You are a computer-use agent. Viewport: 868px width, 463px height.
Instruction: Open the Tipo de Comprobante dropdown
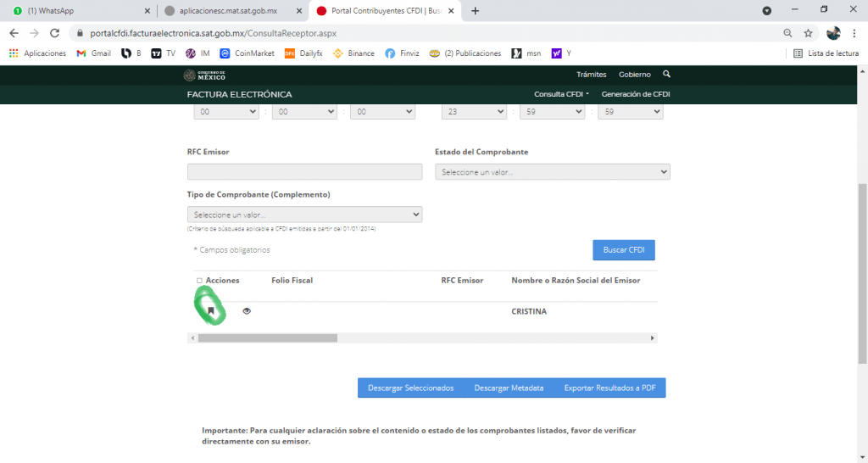click(x=304, y=215)
